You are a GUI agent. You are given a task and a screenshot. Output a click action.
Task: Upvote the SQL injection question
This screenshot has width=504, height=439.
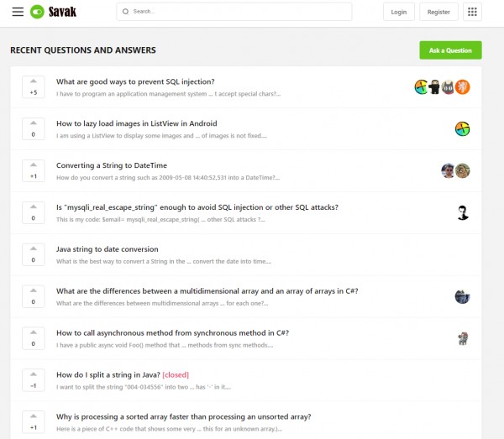pos(34,81)
